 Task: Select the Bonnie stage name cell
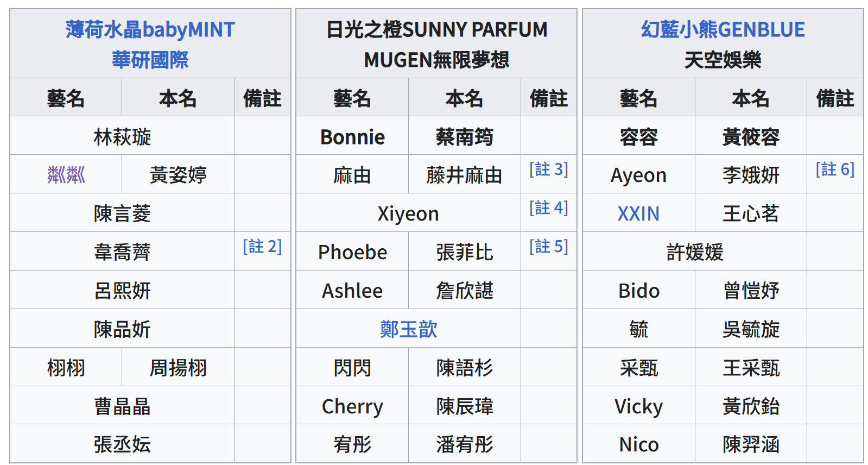click(x=352, y=136)
